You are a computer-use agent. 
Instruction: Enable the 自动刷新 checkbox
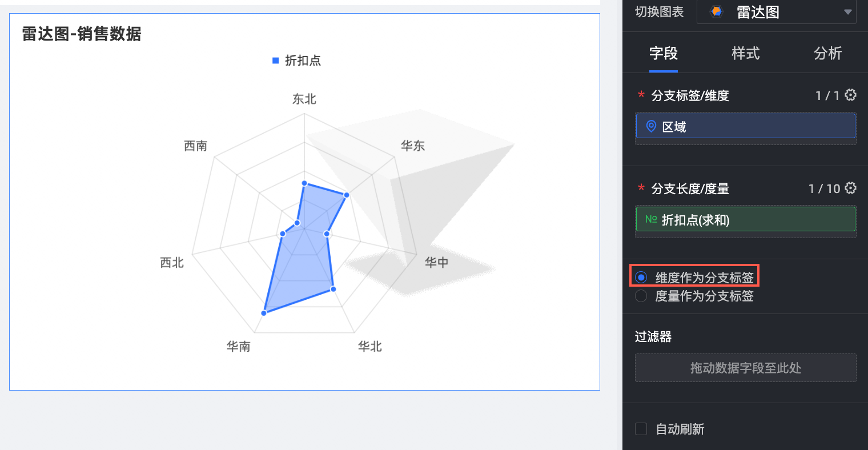click(641, 429)
